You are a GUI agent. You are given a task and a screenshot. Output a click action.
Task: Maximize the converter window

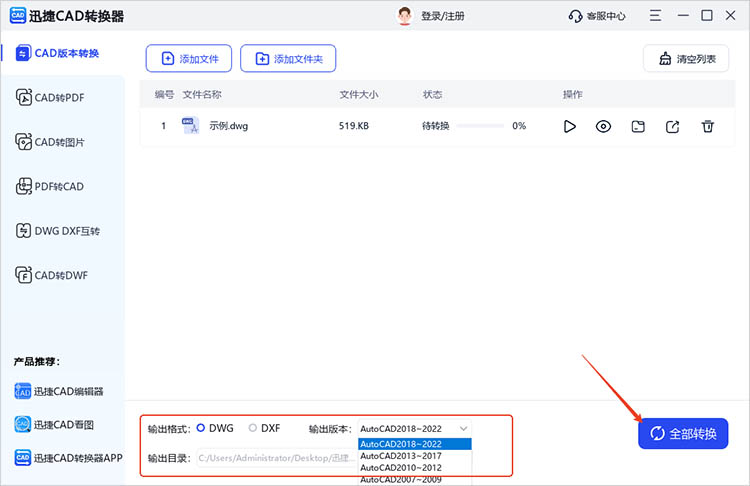706,16
